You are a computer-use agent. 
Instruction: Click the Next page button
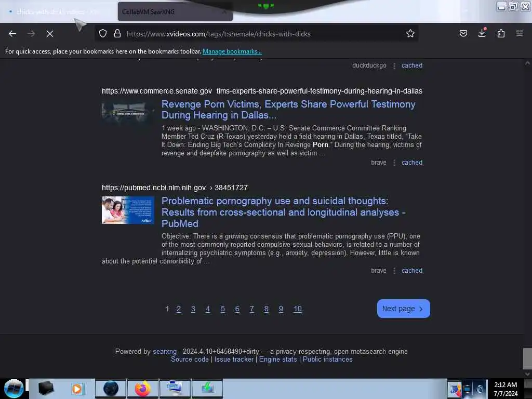[x=403, y=309]
